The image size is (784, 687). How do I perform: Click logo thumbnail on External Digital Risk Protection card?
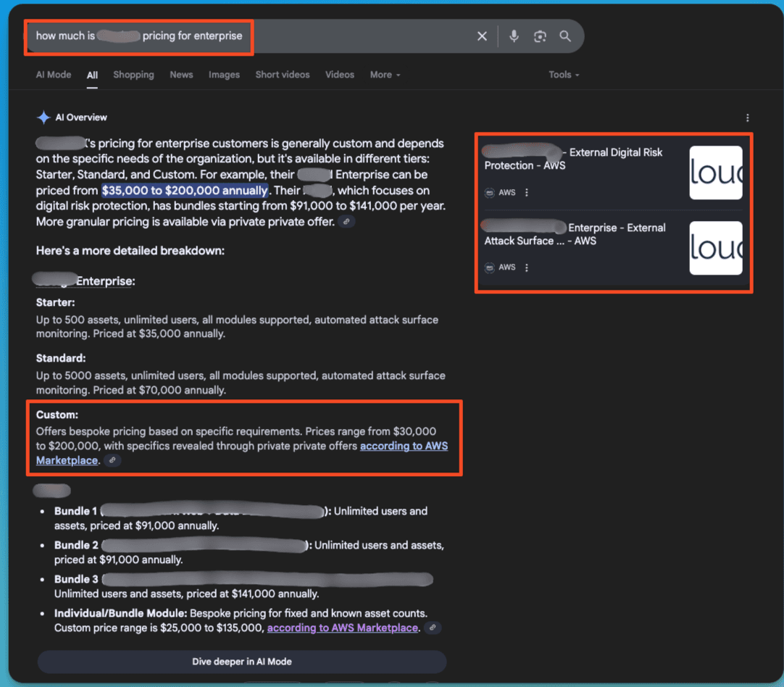716,172
